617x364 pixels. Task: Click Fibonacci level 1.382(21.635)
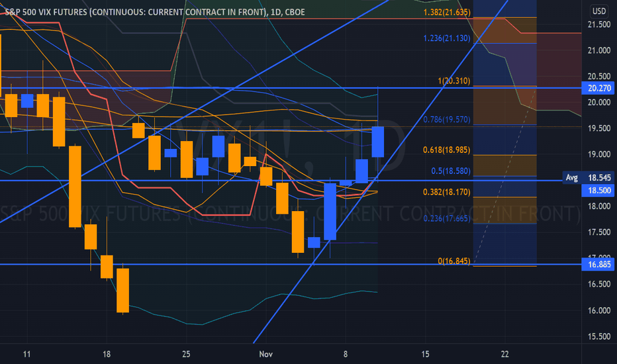447,12
